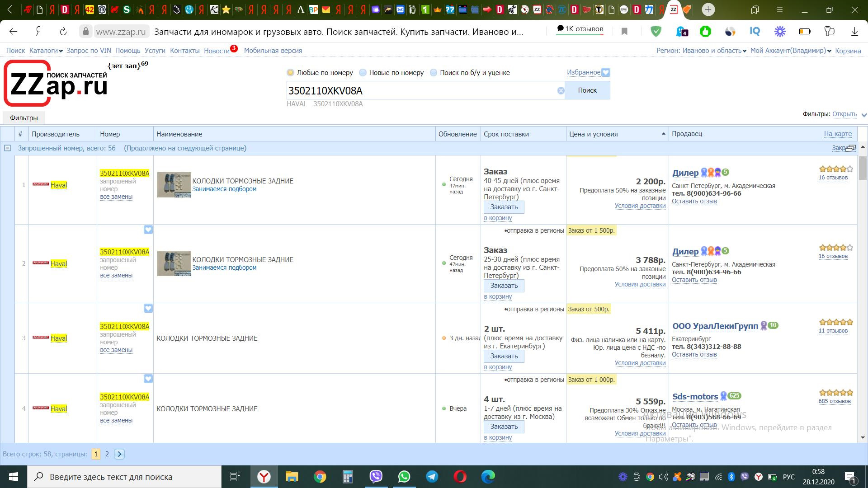Expand the Каталоги dropdown menu

[46, 51]
